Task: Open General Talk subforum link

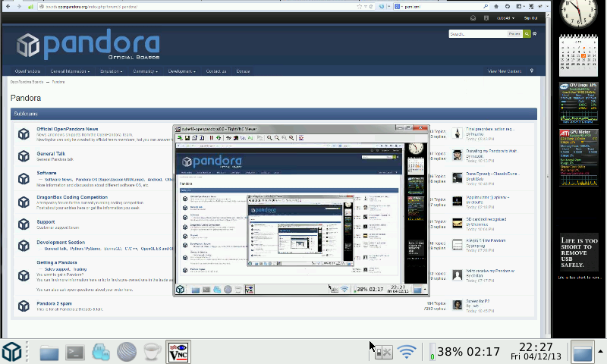Action: (51, 154)
